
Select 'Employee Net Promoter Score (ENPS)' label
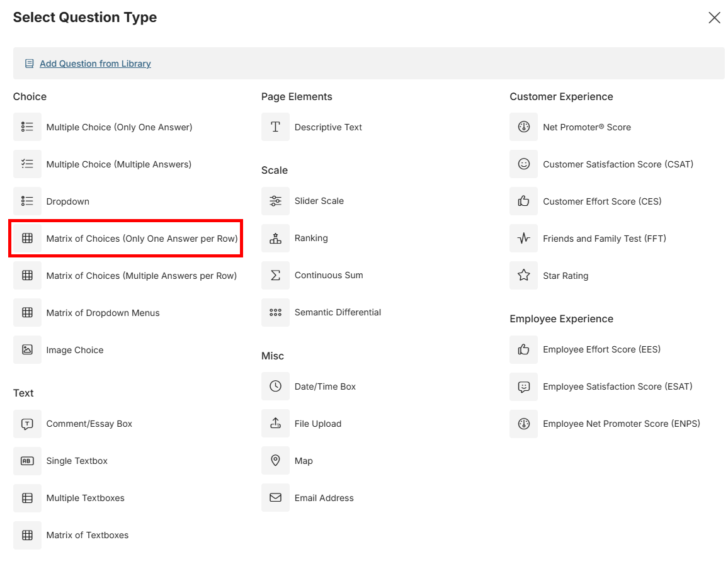tap(622, 424)
